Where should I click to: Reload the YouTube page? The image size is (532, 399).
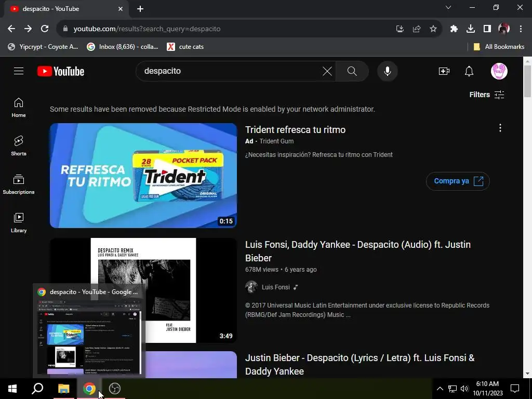(x=45, y=29)
